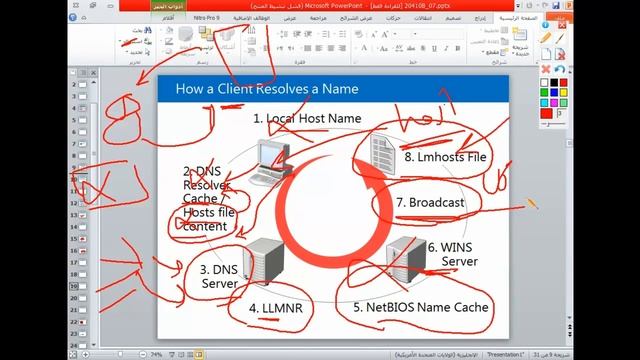Switch to Reading view in status bar

click(181, 355)
